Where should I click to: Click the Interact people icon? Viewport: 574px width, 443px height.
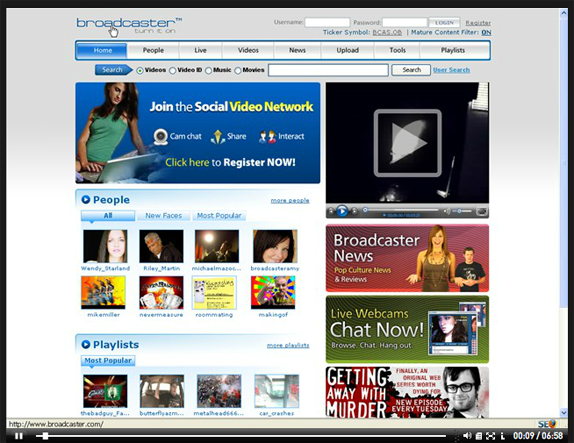coord(267,137)
